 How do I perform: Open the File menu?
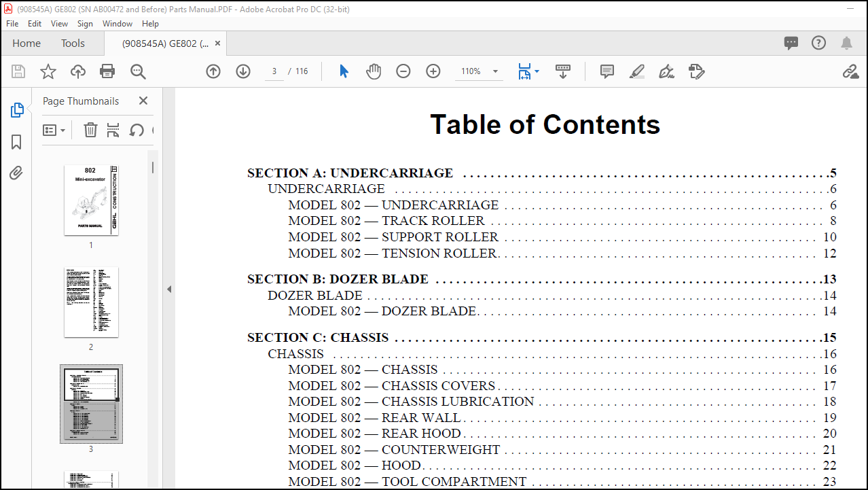12,23
